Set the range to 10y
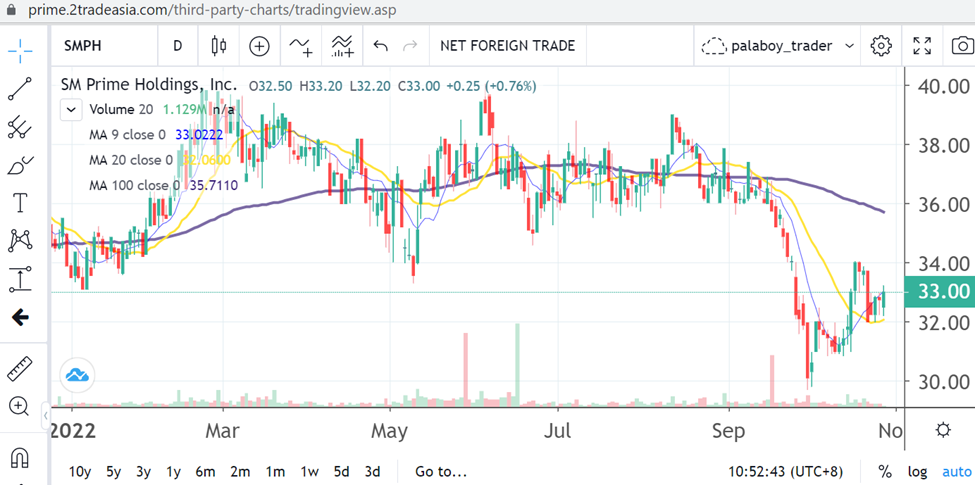 click(x=80, y=471)
